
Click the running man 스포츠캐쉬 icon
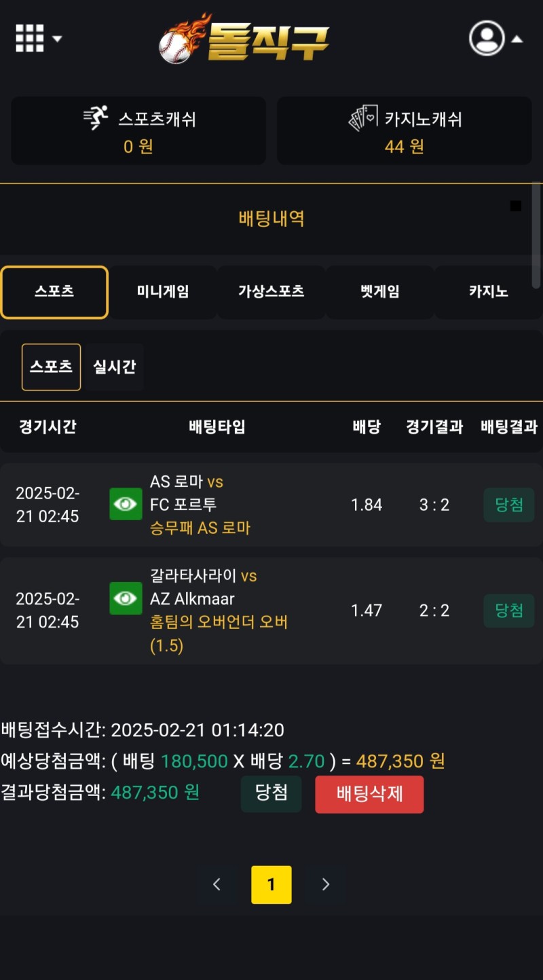96,119
